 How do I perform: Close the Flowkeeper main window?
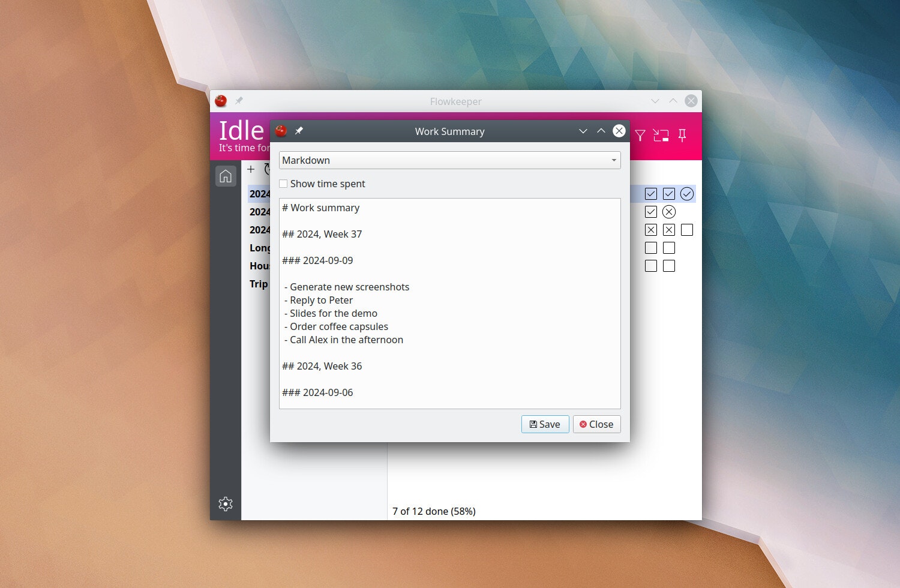(691, 101)
